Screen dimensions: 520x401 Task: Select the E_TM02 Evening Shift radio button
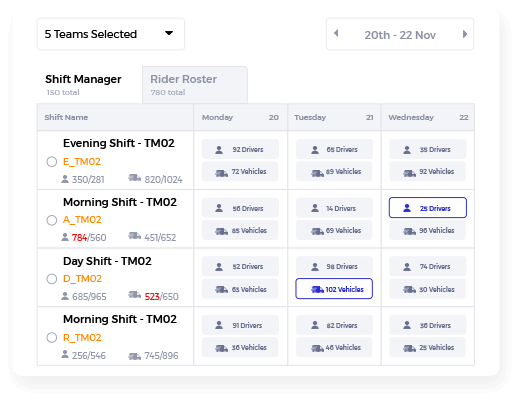click(52, 162)
